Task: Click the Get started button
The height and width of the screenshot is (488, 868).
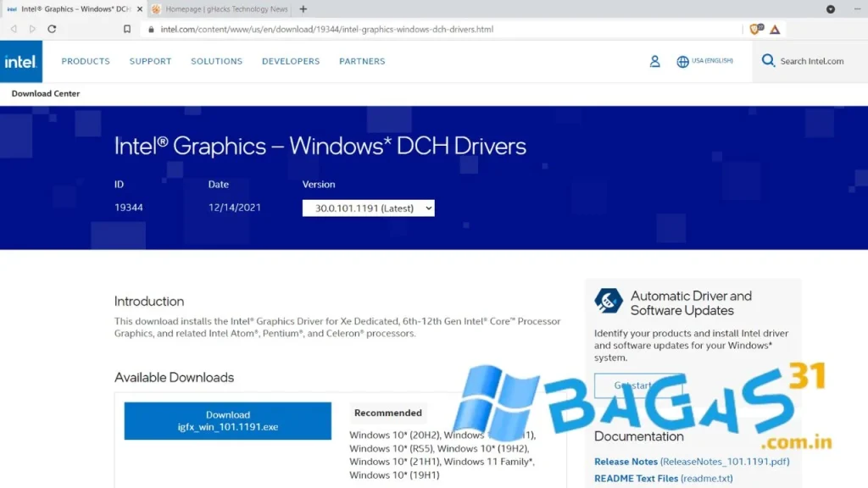Action: 638,385
